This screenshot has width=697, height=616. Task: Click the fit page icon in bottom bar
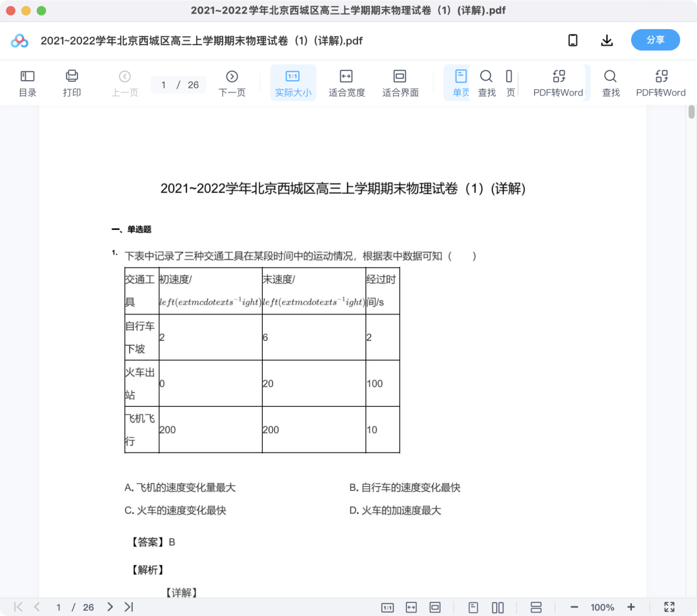[435, 607]
